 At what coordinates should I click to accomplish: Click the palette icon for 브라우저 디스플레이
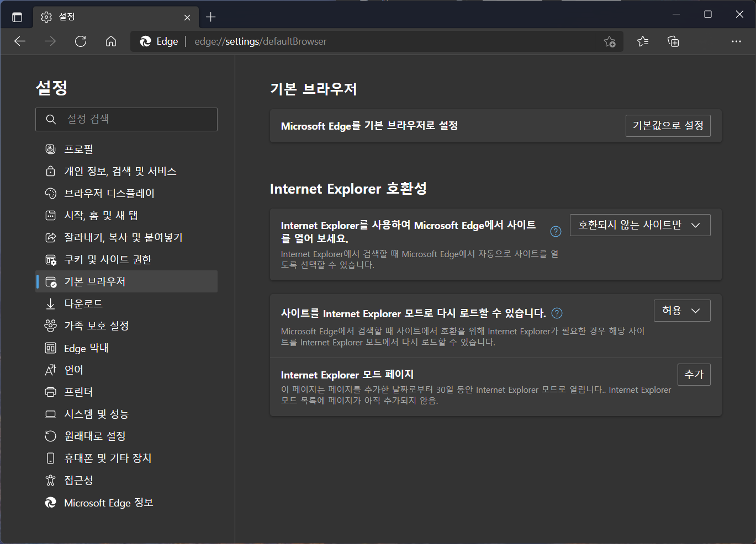(50, 193)
